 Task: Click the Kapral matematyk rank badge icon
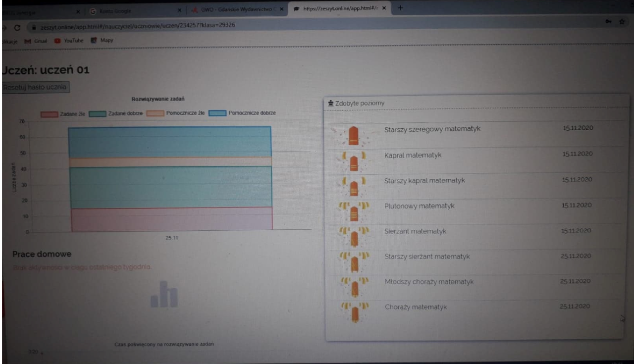coord(354,160)
